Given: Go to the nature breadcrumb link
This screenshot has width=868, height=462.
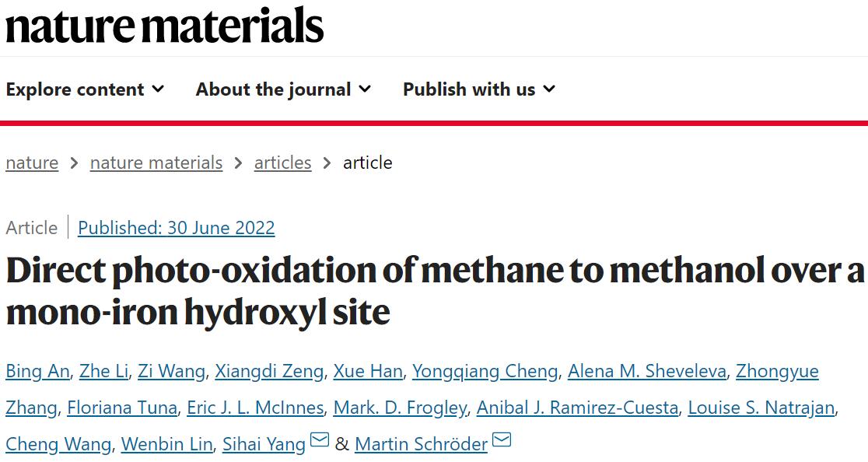Looking at the screenshot, I should pos(32,163).
